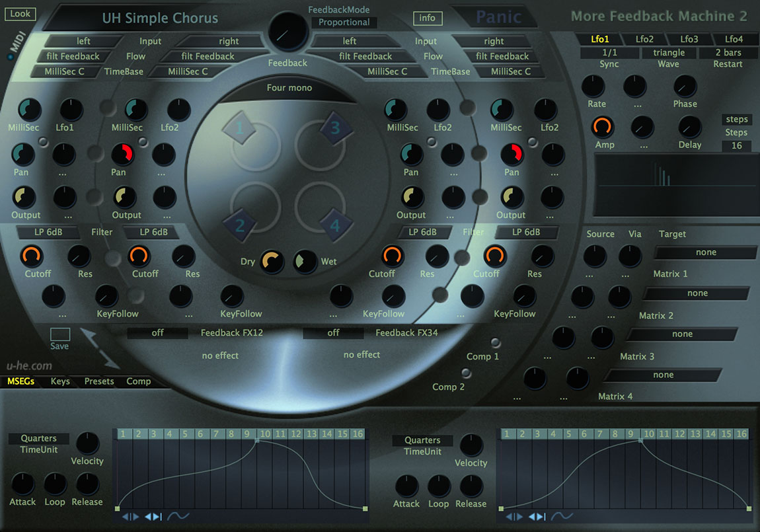Click the Dry mix knob
Image resolution: width=760 pixels, height=532 pixels.
pyautogui.click(x=272, y=262)
